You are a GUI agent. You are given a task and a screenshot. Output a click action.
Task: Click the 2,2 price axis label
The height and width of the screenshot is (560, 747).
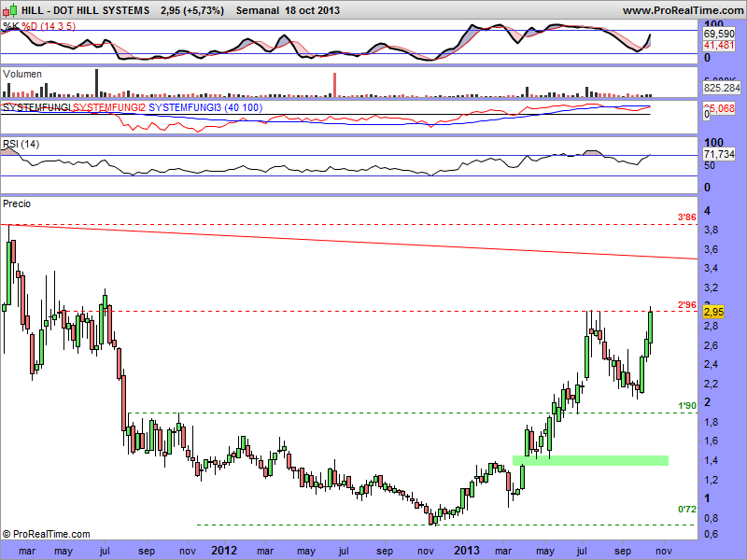tap(712, 384)
